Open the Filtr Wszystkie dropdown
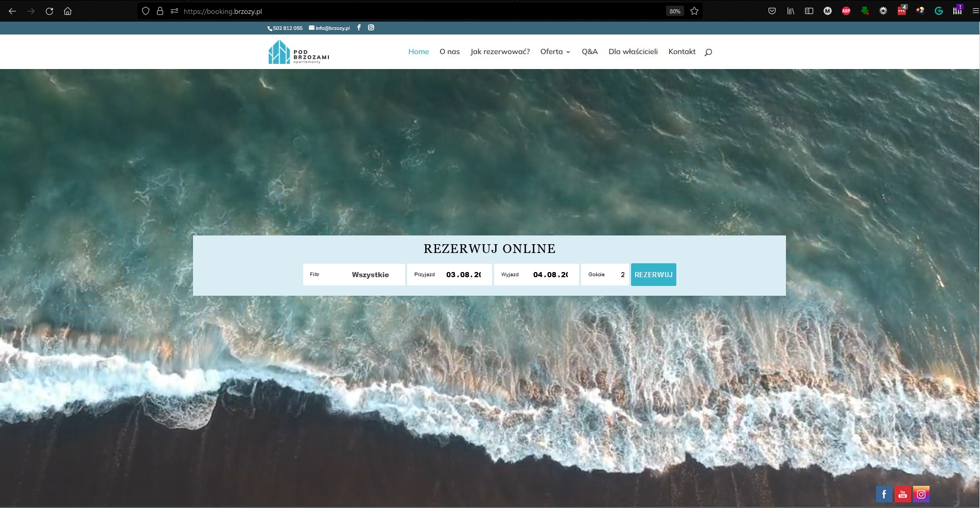 [x=354, y=275]
